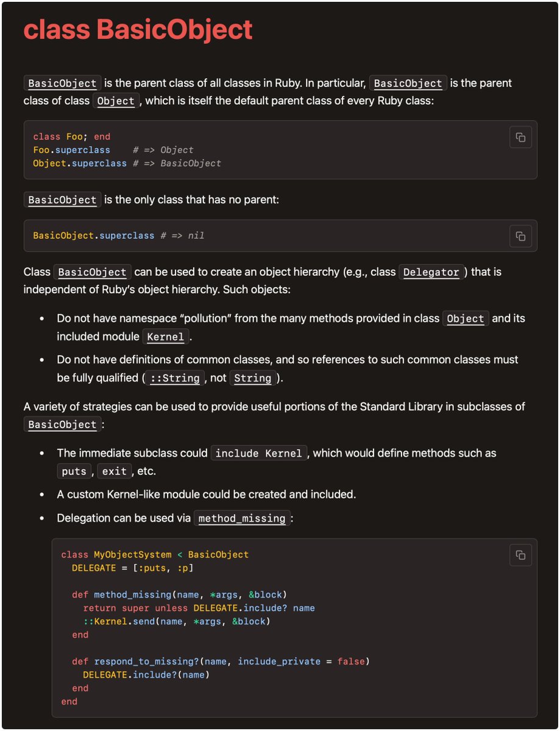Click the '::Kernel.send(name, *args, &block)' line
560x731 pixels.
pyautogui.click(x=177, y=621)
